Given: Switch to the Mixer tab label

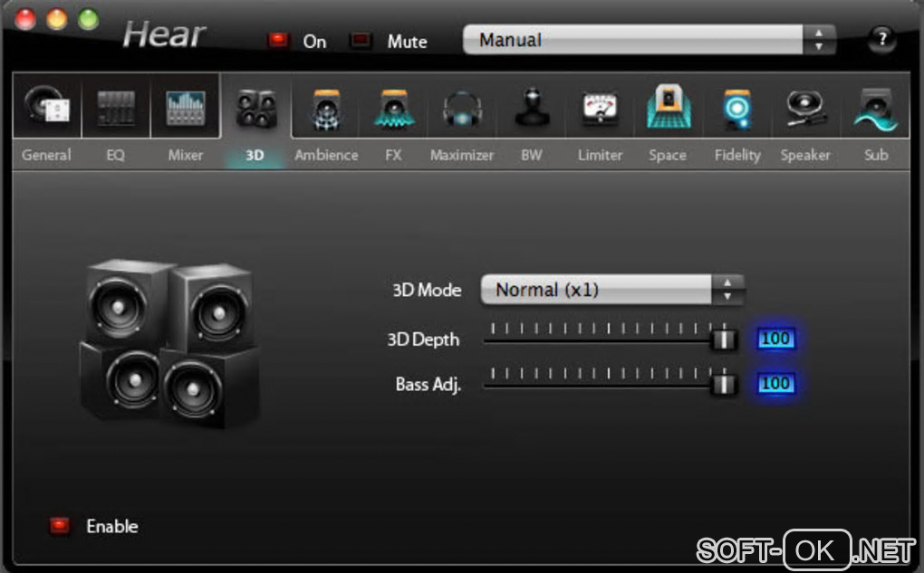Looking at the screenshot, I should pos(185,155).
